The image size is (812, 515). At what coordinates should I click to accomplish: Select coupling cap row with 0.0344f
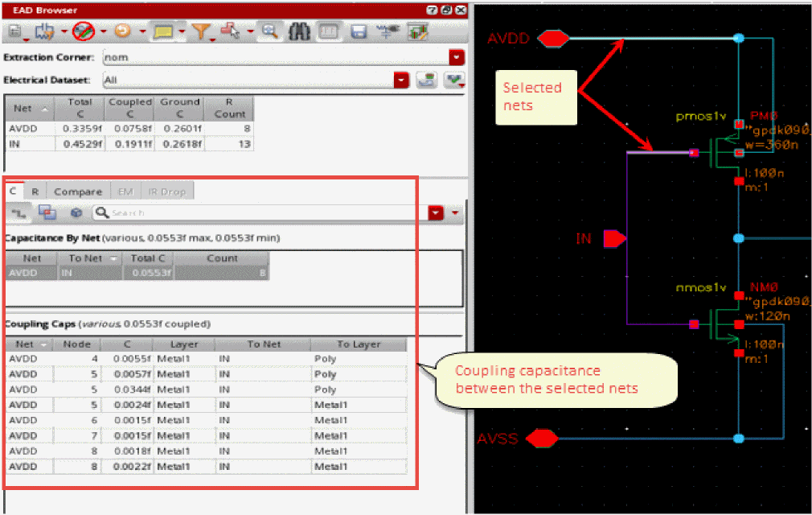[207, 389]
